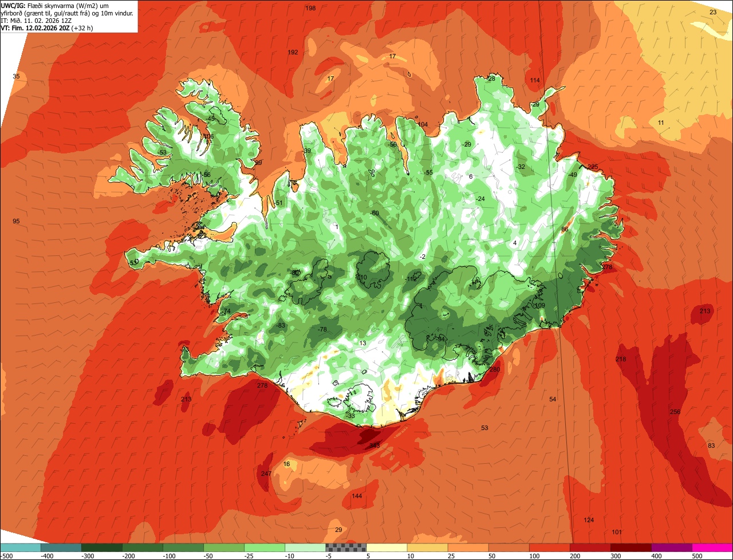This screenshot has width=733, height=560.
Task: Click the legend label '-500'
Action: [x=6, y=556]
